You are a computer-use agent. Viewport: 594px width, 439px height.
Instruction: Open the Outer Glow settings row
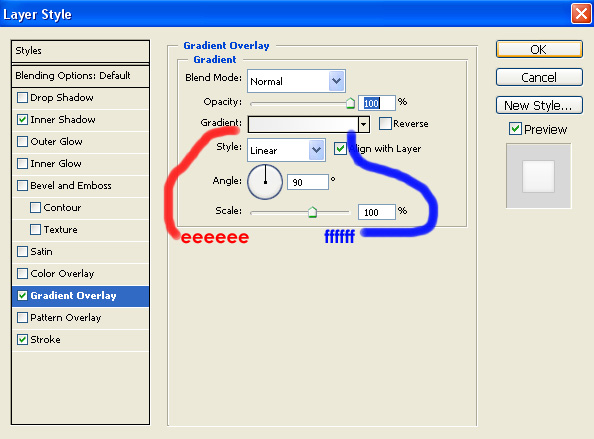pos(80,142)
